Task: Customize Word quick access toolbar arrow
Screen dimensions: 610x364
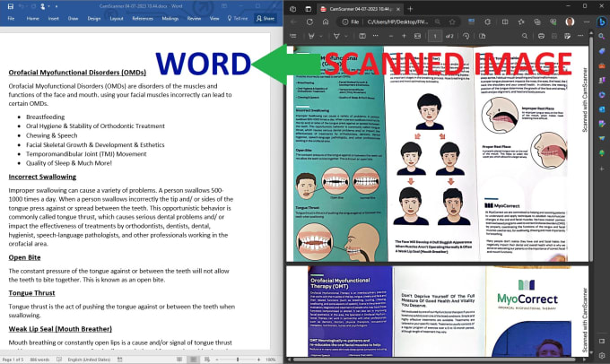Action: tap(57, 6)
